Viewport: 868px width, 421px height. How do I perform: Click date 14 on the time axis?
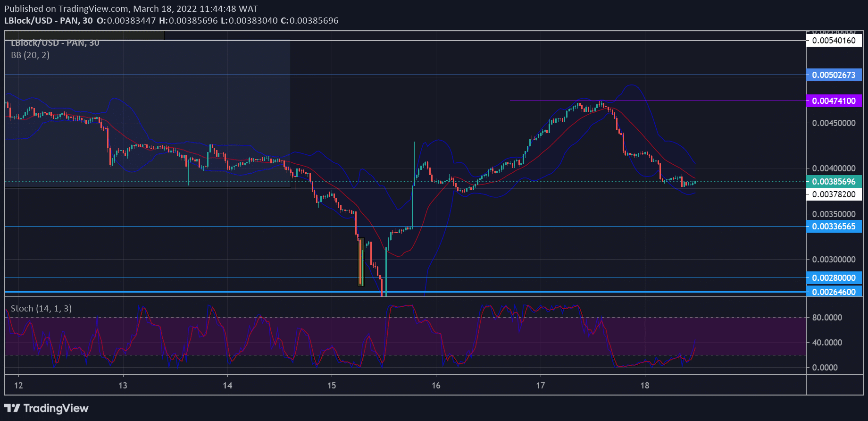pyautogui.click(x=227, y=386)
